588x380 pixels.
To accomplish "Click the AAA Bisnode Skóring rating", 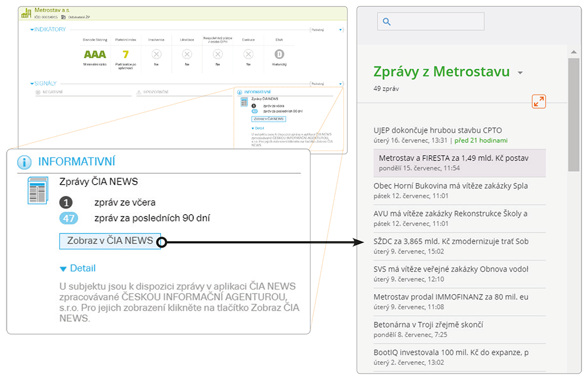I will (95, 54).
